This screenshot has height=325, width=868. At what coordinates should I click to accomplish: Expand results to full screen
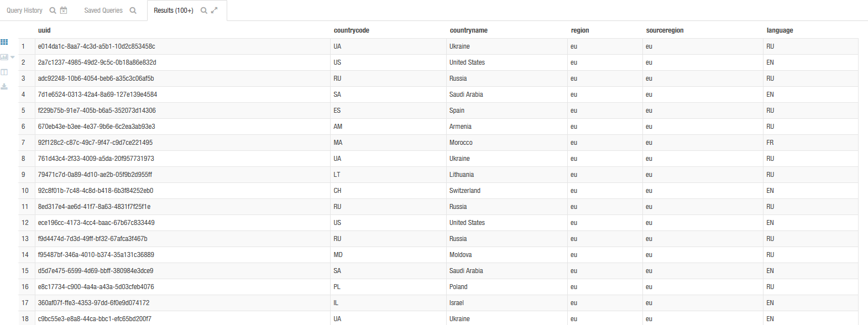click(215, 11)
